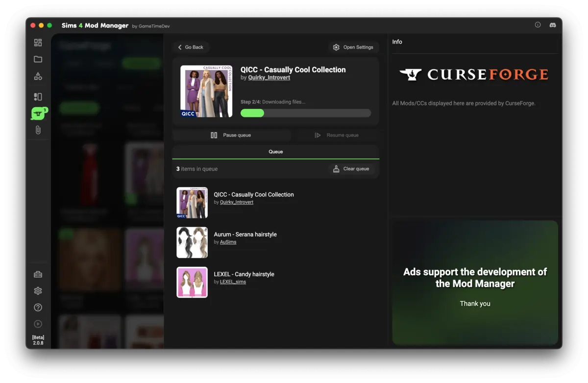Click the Clear queue button
The width and height of the screenshot is (588, 383).
coord(351,169)
